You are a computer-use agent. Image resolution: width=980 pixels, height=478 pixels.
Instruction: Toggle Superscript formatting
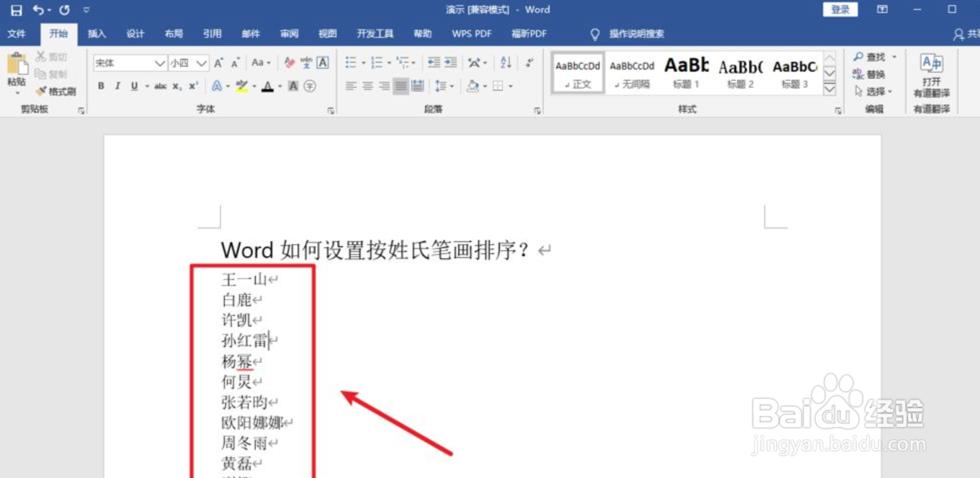(193, 86)
